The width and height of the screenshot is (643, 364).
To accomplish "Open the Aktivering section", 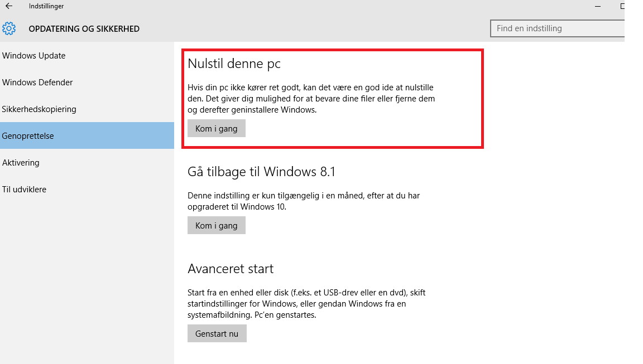I will coord(87,163).
